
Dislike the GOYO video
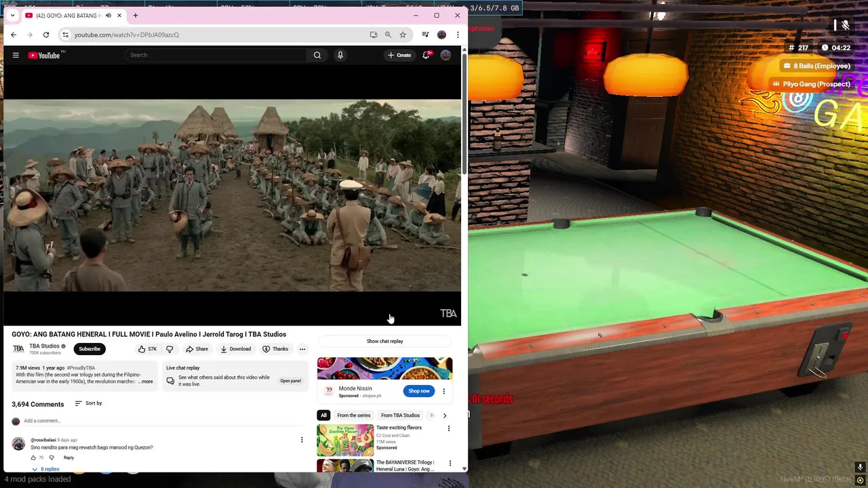click(x=170, y=349)
